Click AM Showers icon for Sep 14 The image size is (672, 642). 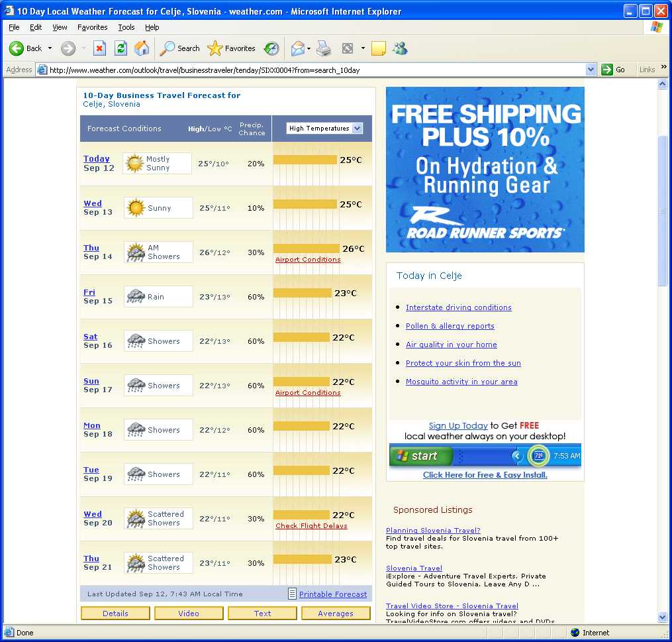tap(136, 252)
